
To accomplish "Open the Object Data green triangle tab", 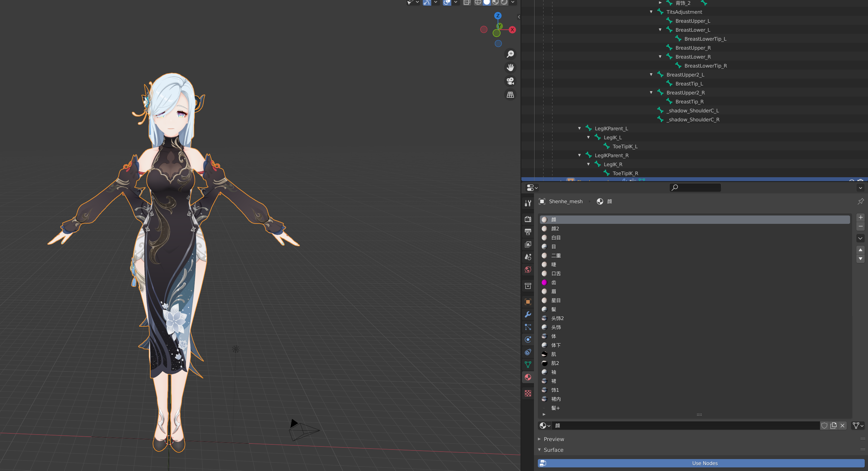I will [x=528, y=365].
